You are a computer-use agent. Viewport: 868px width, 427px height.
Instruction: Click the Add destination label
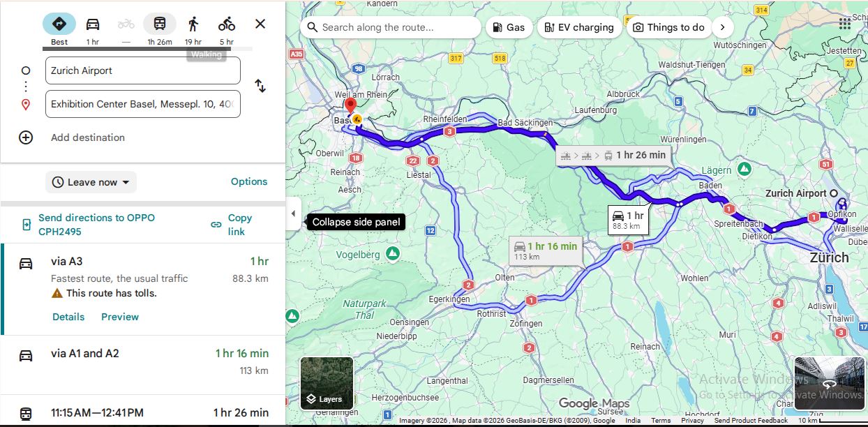pyautogui.click(x=88, y=137)
